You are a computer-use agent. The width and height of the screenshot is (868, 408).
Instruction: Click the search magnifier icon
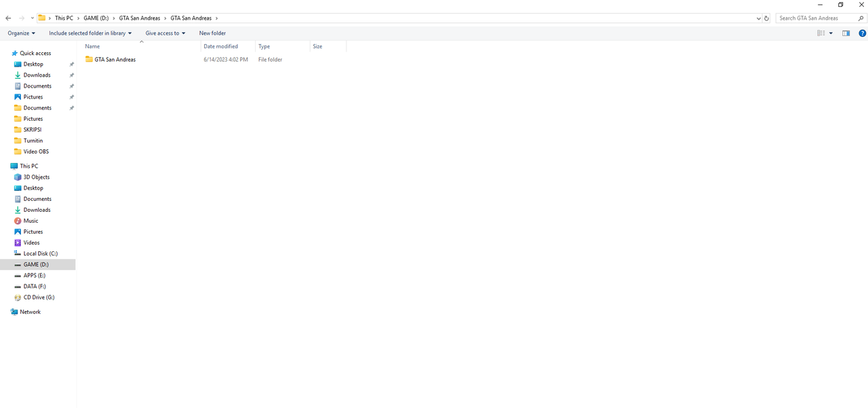(861, 18)
